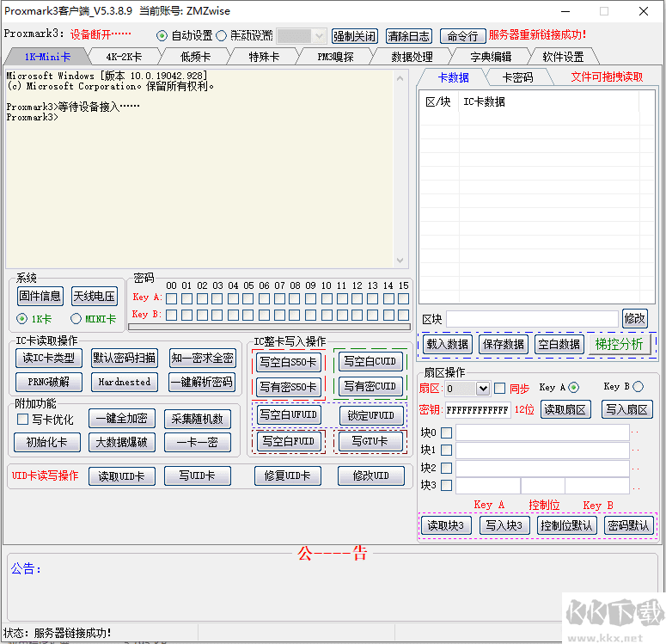Click the 读IC卡类型 button
The height and width of the screenshot is (644, 666).
point(49,359)
